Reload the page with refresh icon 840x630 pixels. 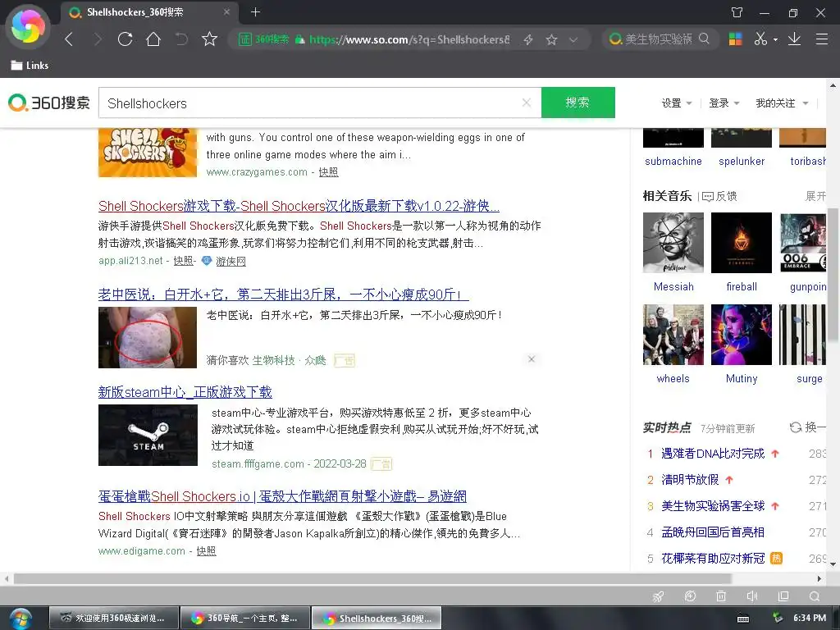126,39
